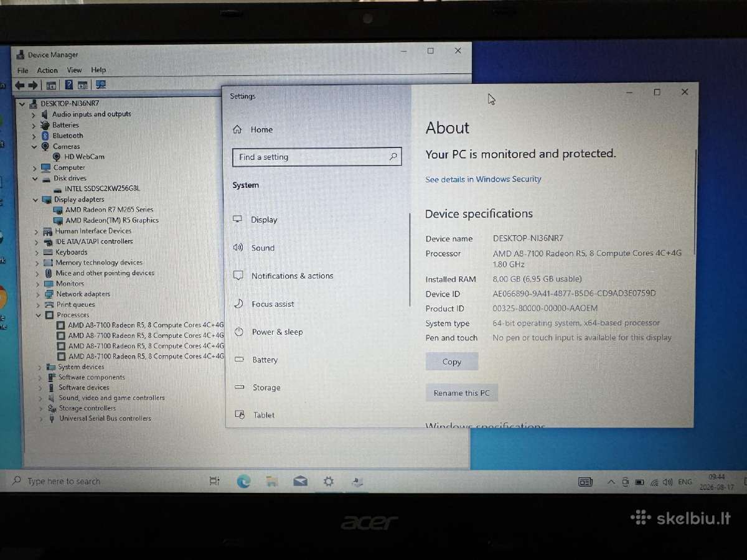Viewport: 747px width, 560px height.
Task: Launch Microsoft Edge from the taskbar
Action: 243,481
